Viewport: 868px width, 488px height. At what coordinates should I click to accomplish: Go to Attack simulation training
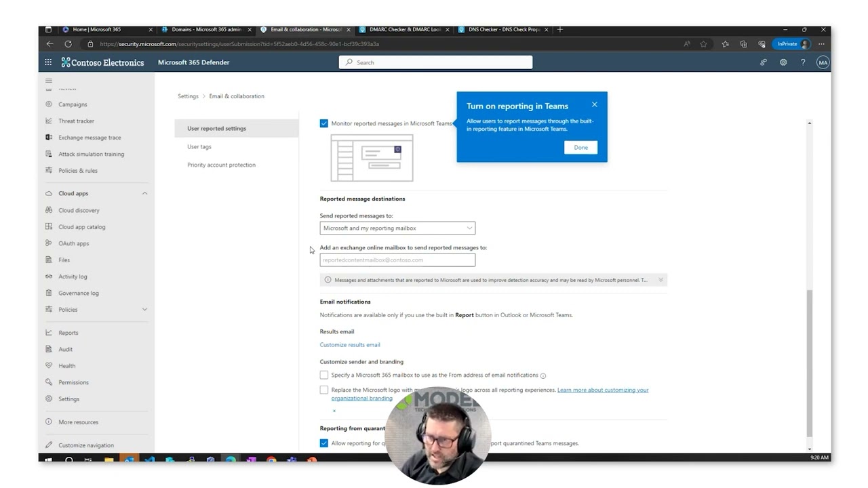[91, 154]
